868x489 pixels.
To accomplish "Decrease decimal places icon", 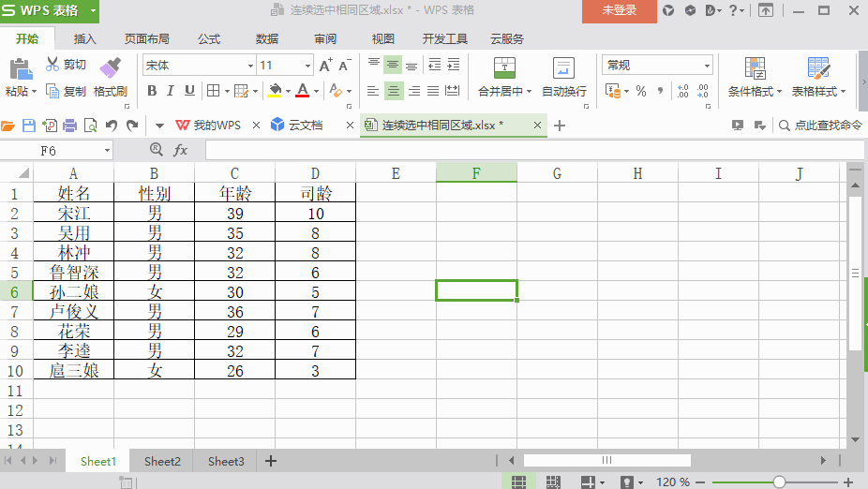I will tap(702, 91).
